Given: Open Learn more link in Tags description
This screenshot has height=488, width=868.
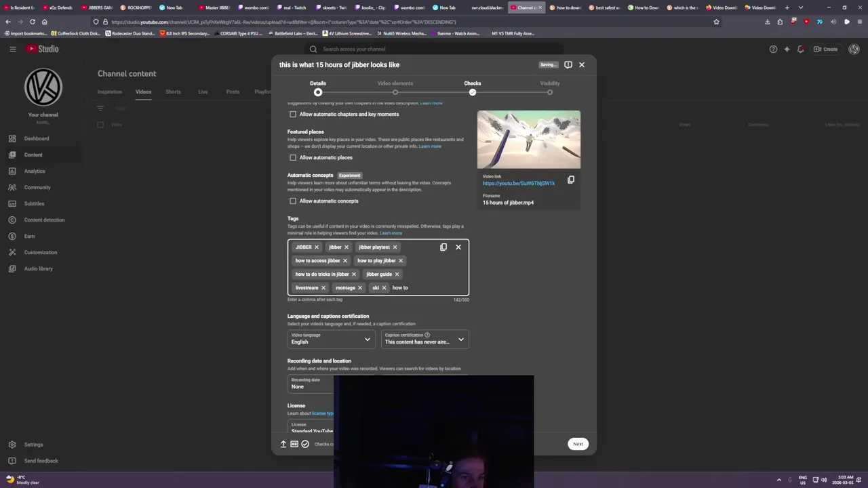Looking at the screenshot, I should pos(391,233).
